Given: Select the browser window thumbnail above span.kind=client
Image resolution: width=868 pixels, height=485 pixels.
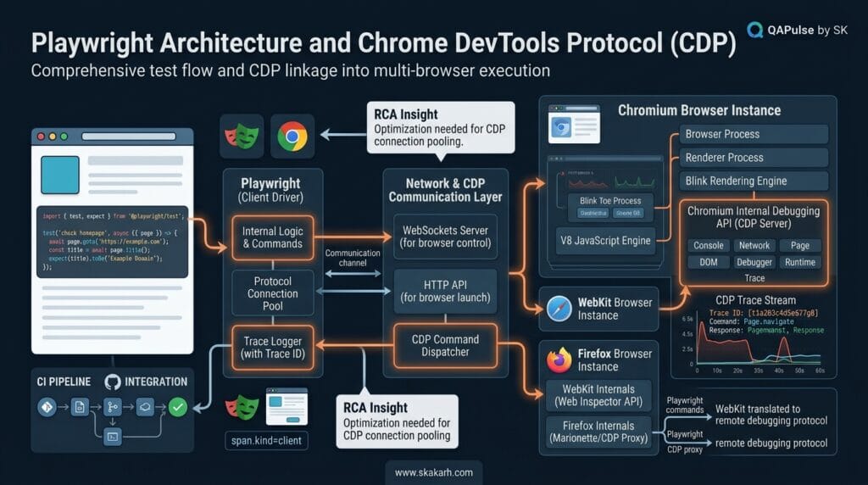Looking at the screenshot, I should click(x=287, y=407).
